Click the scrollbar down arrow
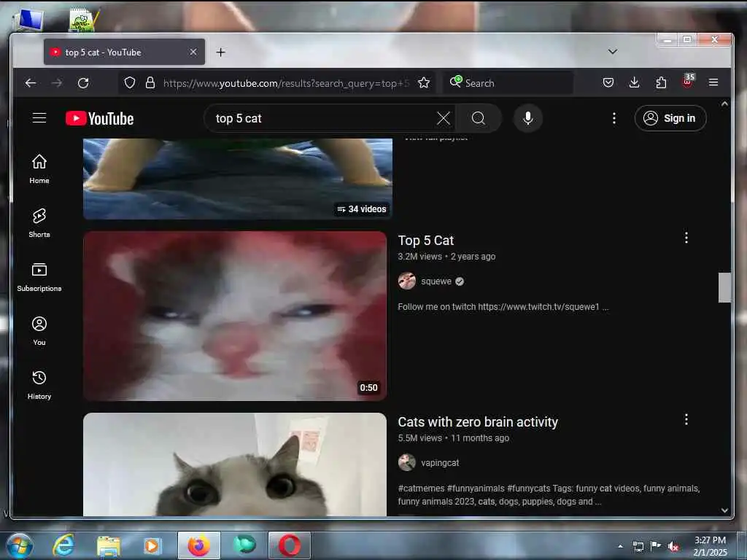747x560 pixels. [724, 510]
